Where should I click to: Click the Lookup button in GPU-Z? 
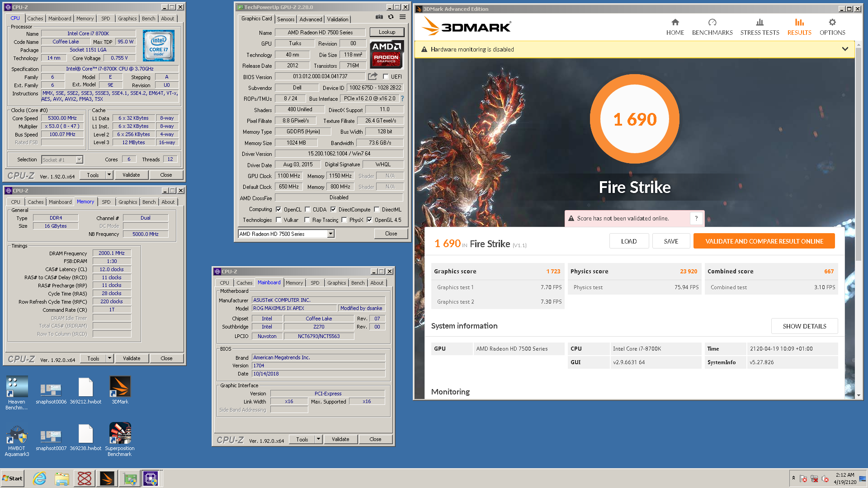[x=387, y=32]
